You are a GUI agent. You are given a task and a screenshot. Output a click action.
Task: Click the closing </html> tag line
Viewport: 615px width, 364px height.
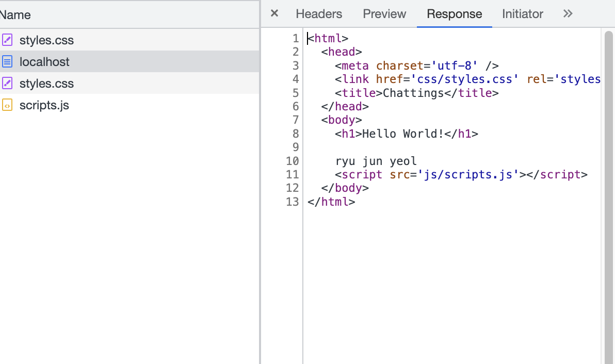pos(331,202)
